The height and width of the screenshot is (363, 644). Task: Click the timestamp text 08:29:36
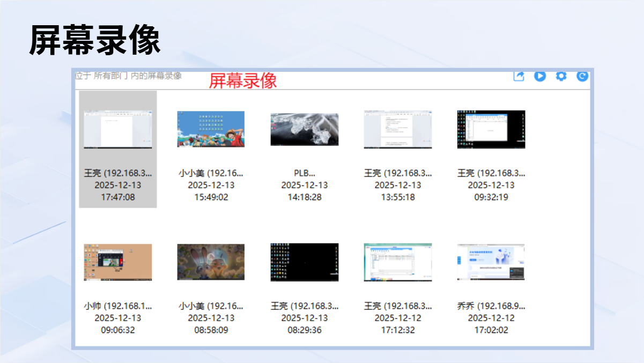click(305, 330)
